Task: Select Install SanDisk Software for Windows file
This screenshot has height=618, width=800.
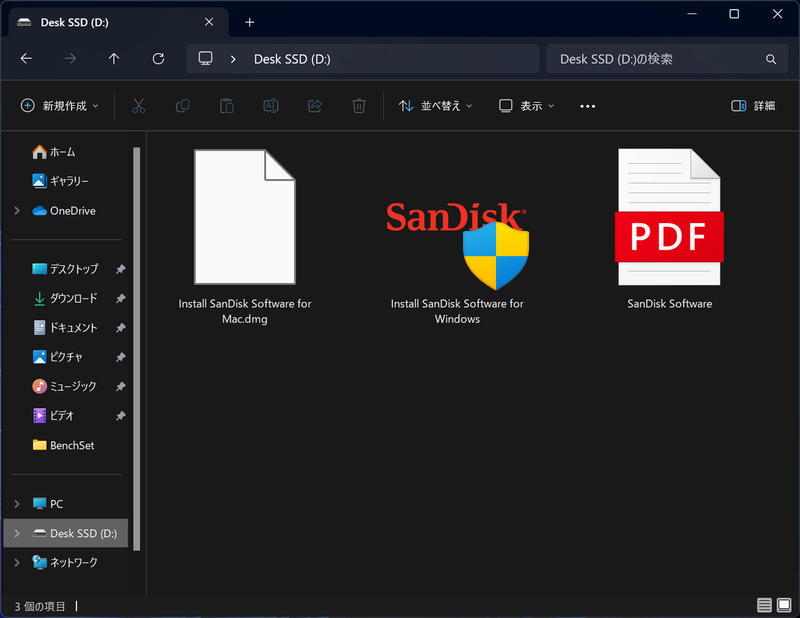Action: [x=457, y=250]
